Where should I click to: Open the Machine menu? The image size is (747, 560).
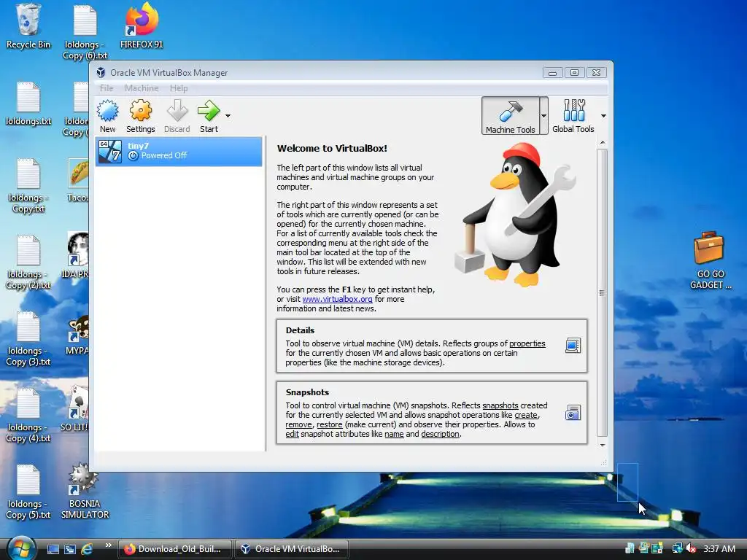pyautogui.click(x=142, y=88)
